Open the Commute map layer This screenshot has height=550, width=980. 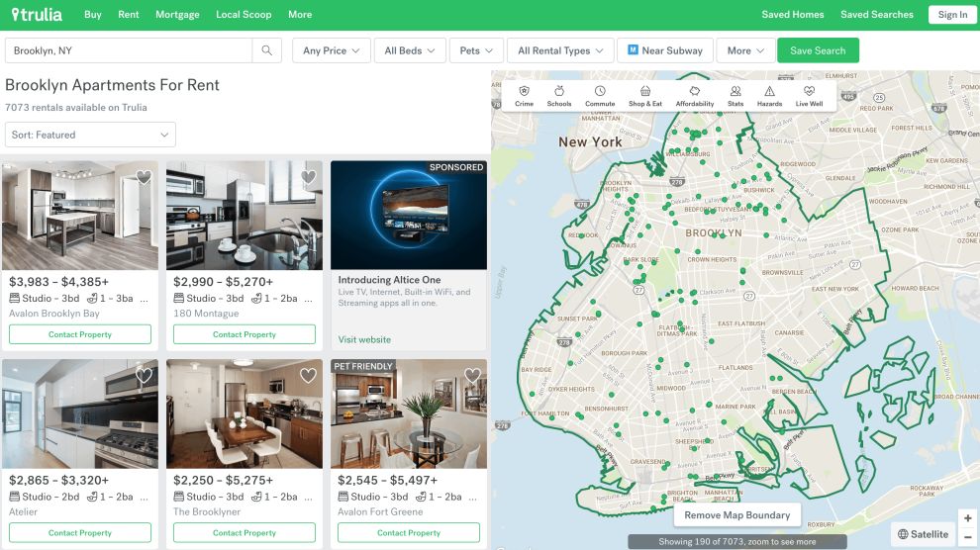[x=600, y=96]
